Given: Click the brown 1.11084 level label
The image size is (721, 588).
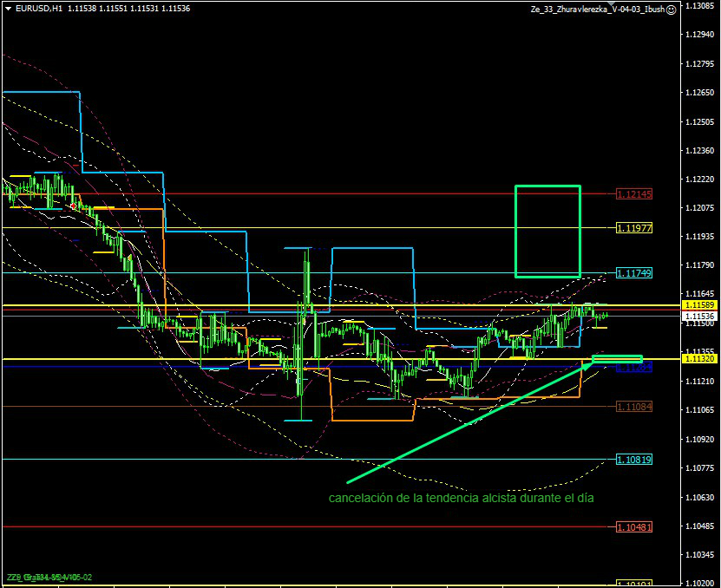Looking at the screenshot, I should (x=633, y=407).
